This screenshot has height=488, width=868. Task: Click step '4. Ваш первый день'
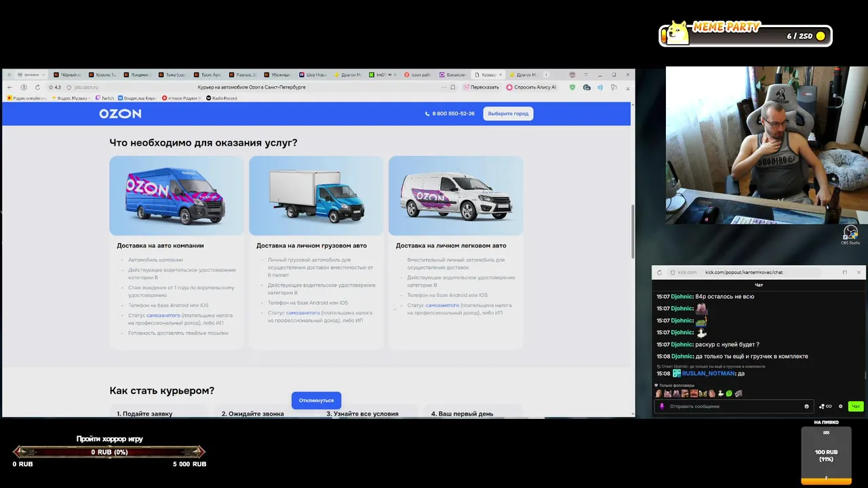(x=462, y=413)
